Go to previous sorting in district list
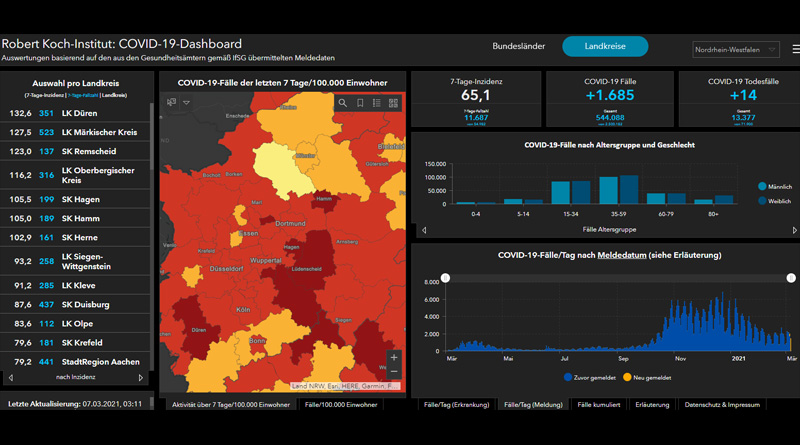Screen dimensions: 800x445 (11, 378)
